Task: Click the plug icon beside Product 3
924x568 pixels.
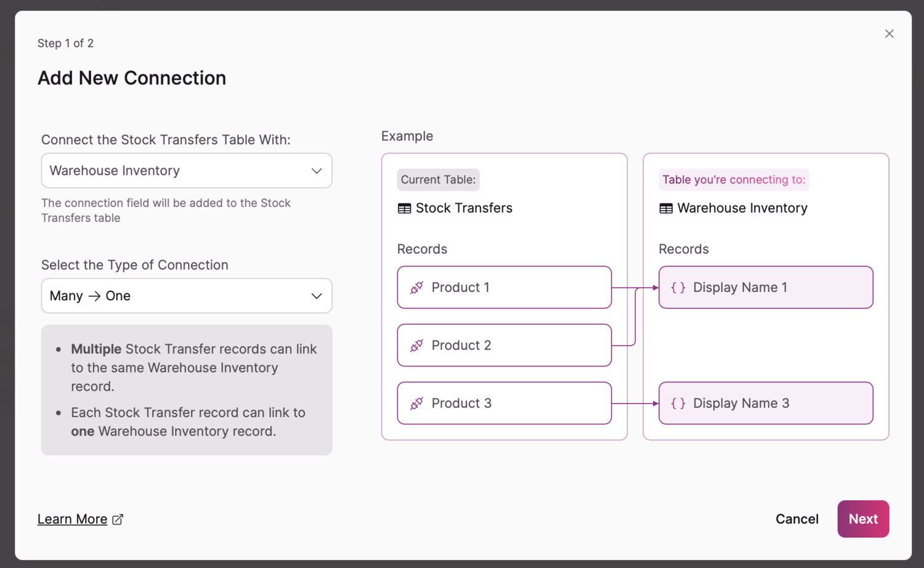Action: (x=416, y=404)
